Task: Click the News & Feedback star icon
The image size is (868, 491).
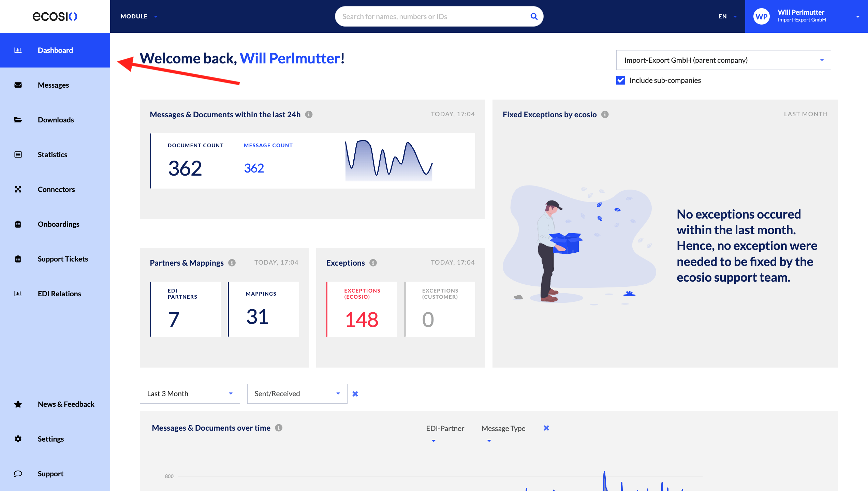Action: click(x=18, y=404)
